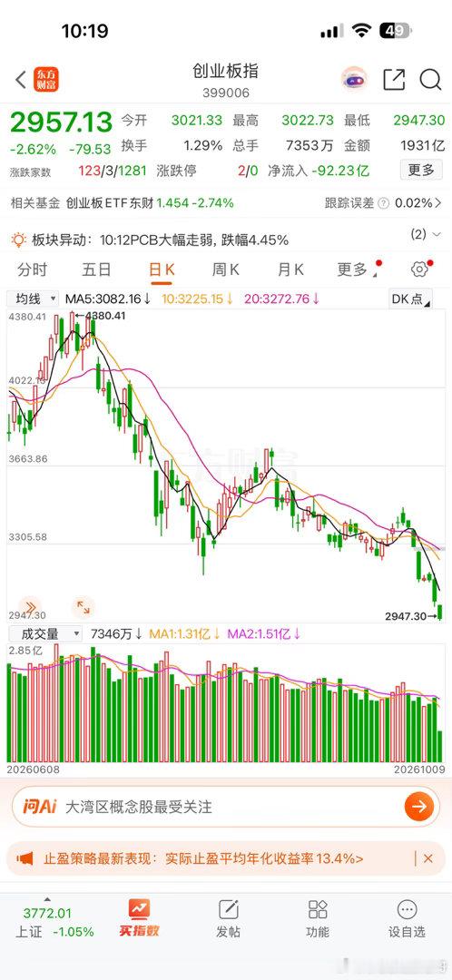This screenshot has width=452, height=980.
Task: Open 板块异动 PCB大幅走弱 news
Action: 160,240
